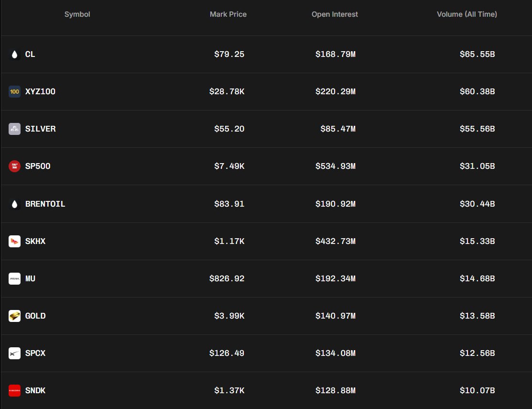Click the SKHX logo icon
The image size is (532, 409).
point(15,241)
